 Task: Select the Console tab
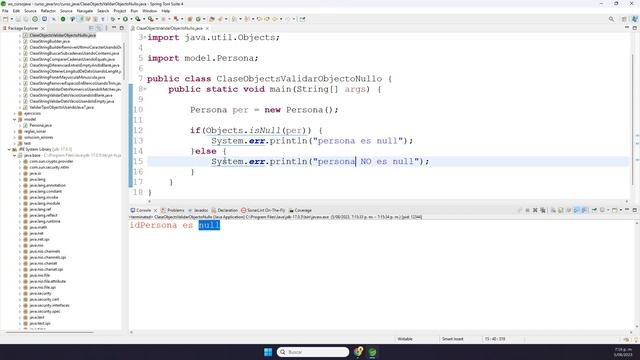tap(141, 210)
